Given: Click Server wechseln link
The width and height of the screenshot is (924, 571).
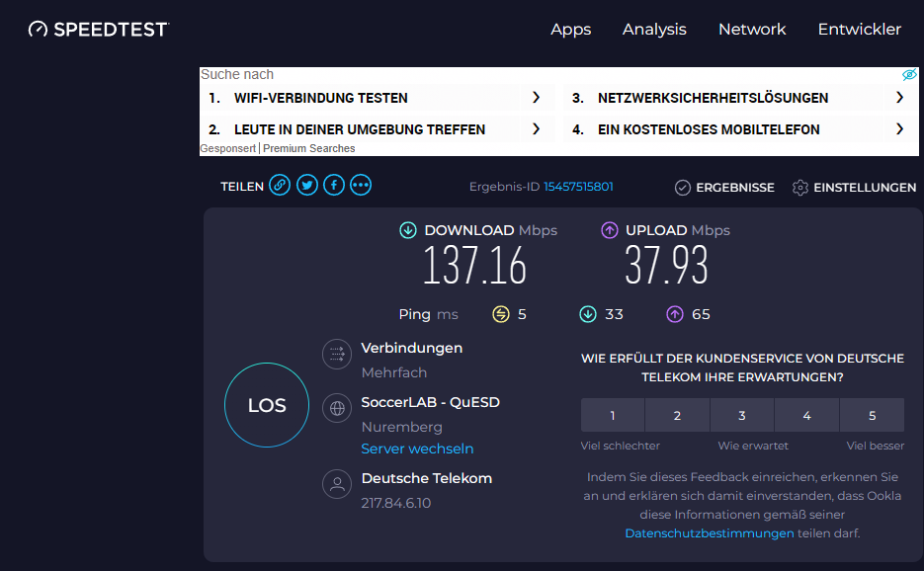Looking at the screenshot, I should (417, 449).
